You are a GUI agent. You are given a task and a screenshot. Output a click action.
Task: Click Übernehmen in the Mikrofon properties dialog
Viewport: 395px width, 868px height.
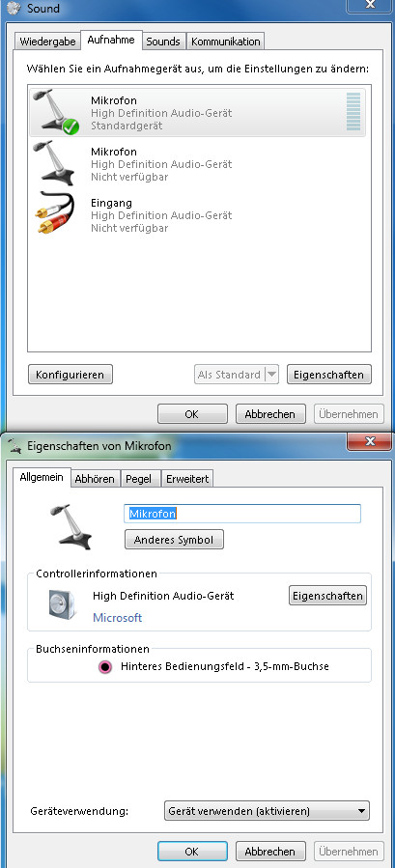349,852
